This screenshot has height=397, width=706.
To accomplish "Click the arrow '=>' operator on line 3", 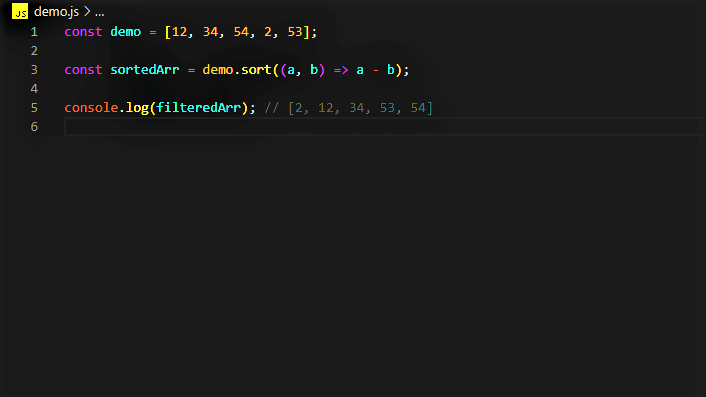I will tap(341, 70).
